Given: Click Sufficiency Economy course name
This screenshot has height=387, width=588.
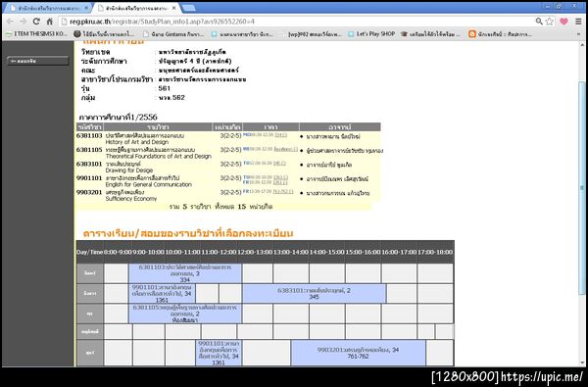Looking at the screenshot, I should [131, 199].
